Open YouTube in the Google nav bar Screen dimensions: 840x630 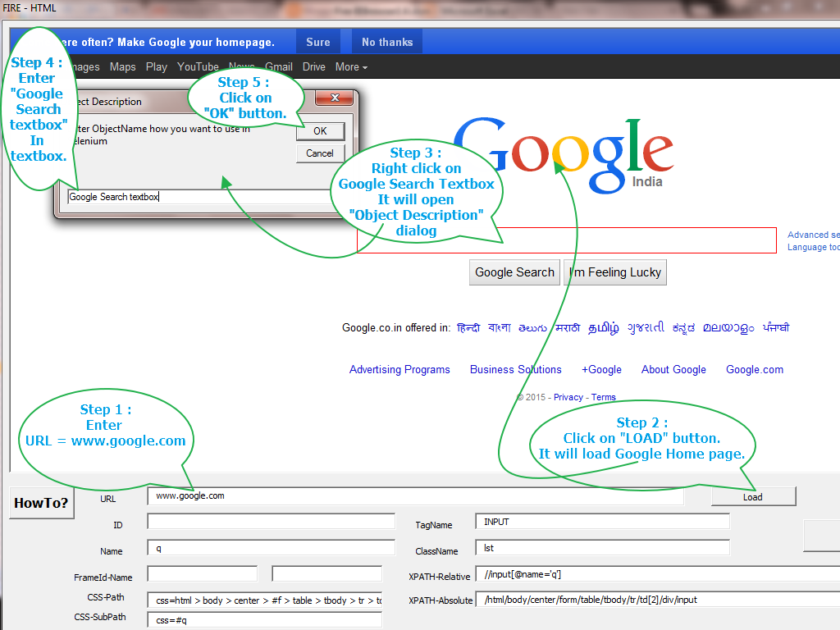(x=199, y=67)
